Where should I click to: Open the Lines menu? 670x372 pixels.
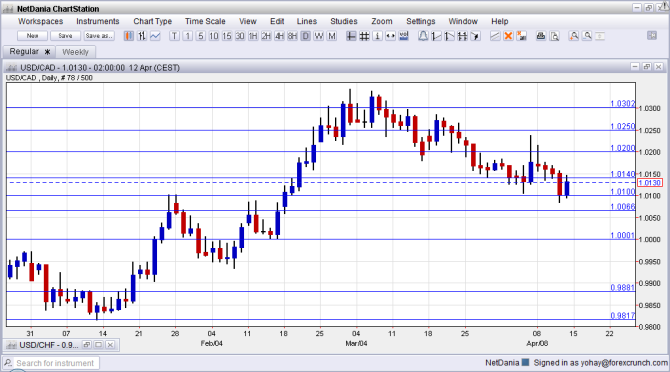click(307, 21)
